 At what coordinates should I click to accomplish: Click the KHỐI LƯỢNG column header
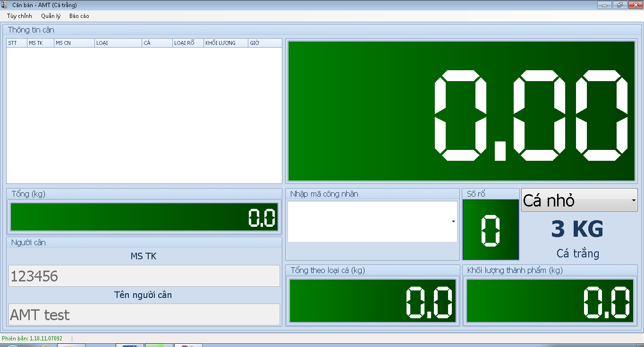click(225, 43)
